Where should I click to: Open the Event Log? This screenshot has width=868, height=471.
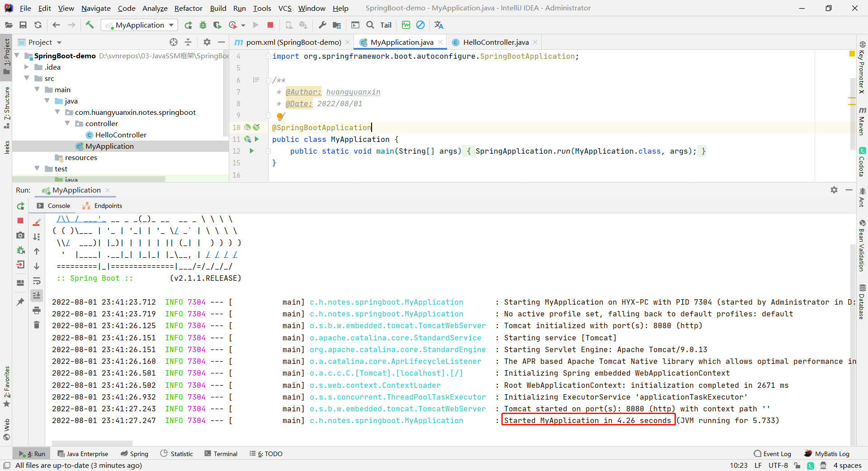click(773, 454)
